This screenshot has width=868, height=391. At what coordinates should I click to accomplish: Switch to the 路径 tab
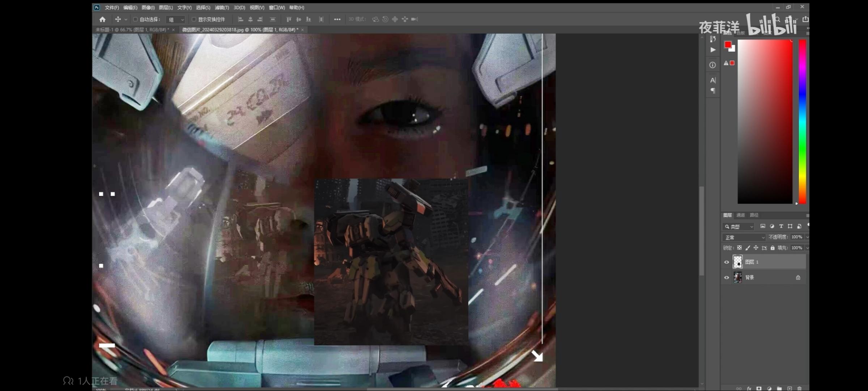click(754, 215)
